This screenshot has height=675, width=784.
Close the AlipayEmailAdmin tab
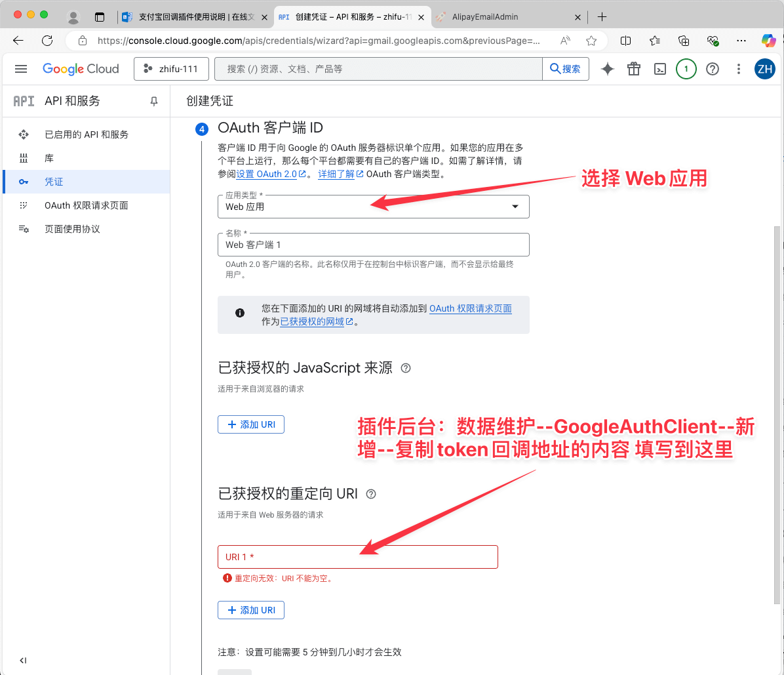coord(578,17)
